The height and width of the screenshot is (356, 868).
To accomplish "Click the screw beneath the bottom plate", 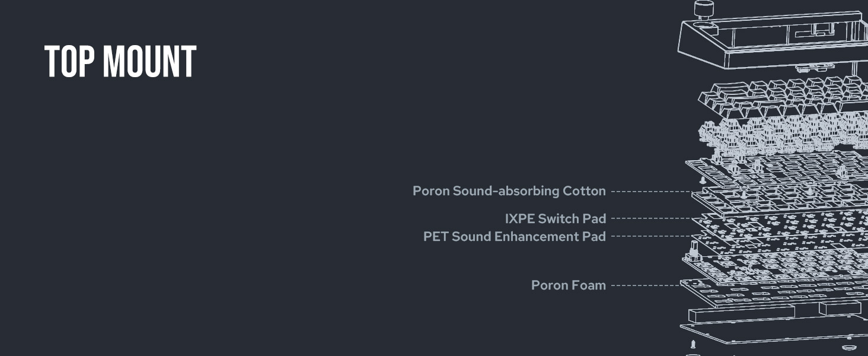I will pos(693,344).
